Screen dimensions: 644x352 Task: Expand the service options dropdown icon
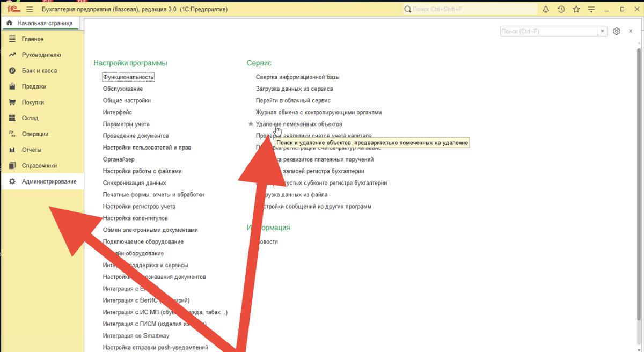[x=592, y=10]
